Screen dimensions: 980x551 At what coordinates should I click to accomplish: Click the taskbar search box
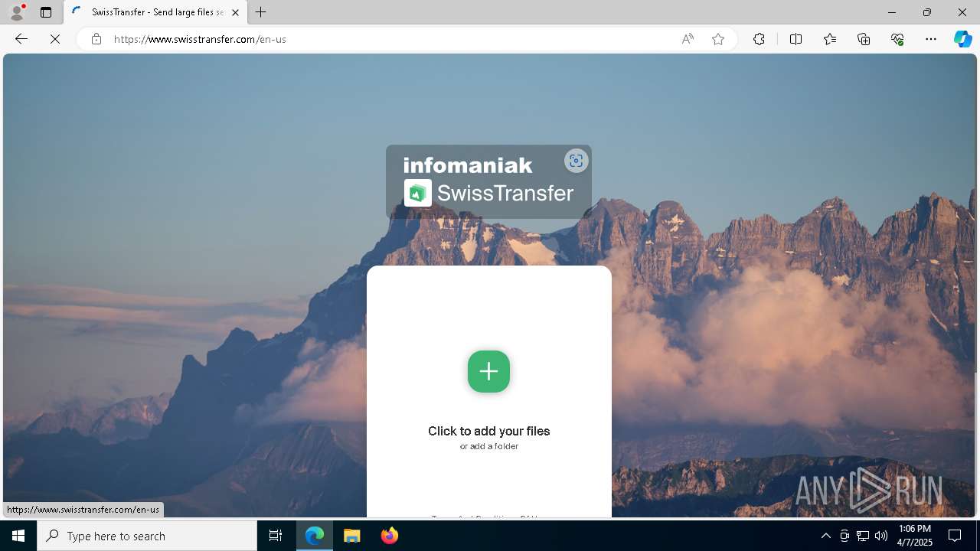(x=147, y=536)
